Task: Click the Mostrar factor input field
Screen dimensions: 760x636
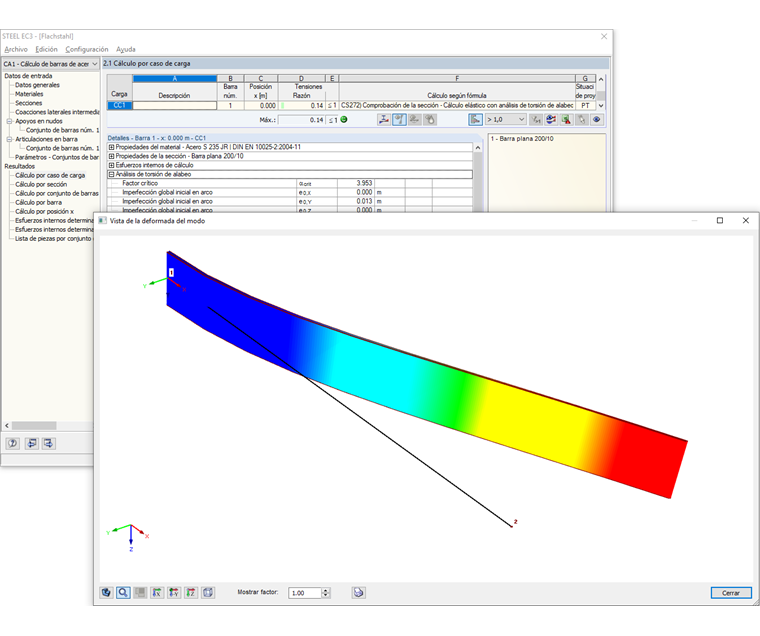Action: pyautogui.click(x=305, y=593)
